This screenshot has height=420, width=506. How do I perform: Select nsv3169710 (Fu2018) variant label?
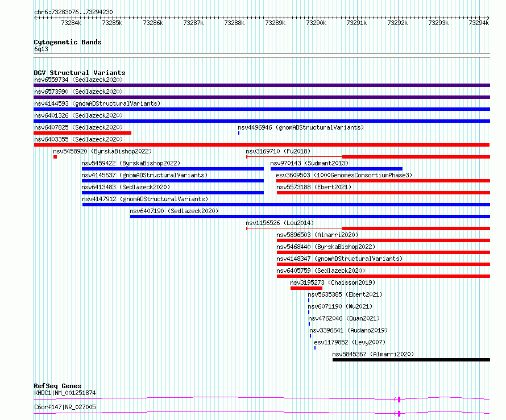click(278, 151)
